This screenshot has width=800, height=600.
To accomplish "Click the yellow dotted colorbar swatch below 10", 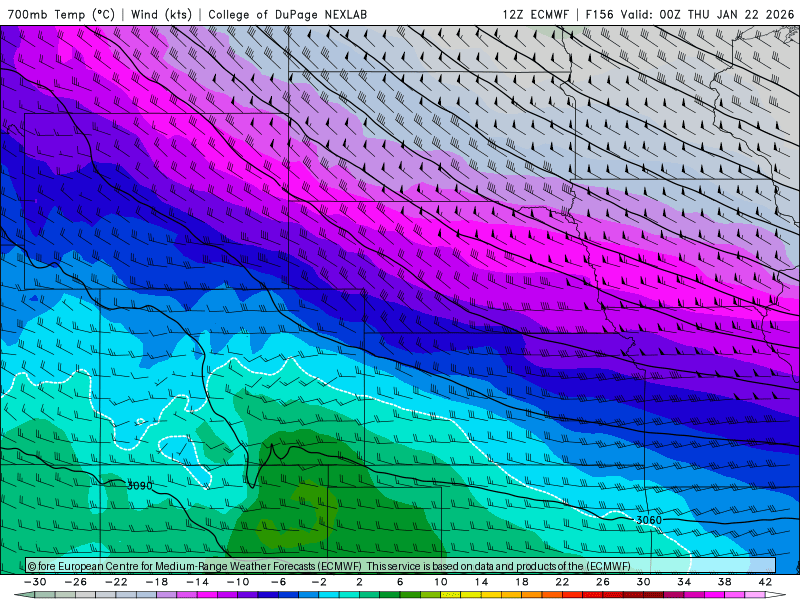I will pos(451,595).
